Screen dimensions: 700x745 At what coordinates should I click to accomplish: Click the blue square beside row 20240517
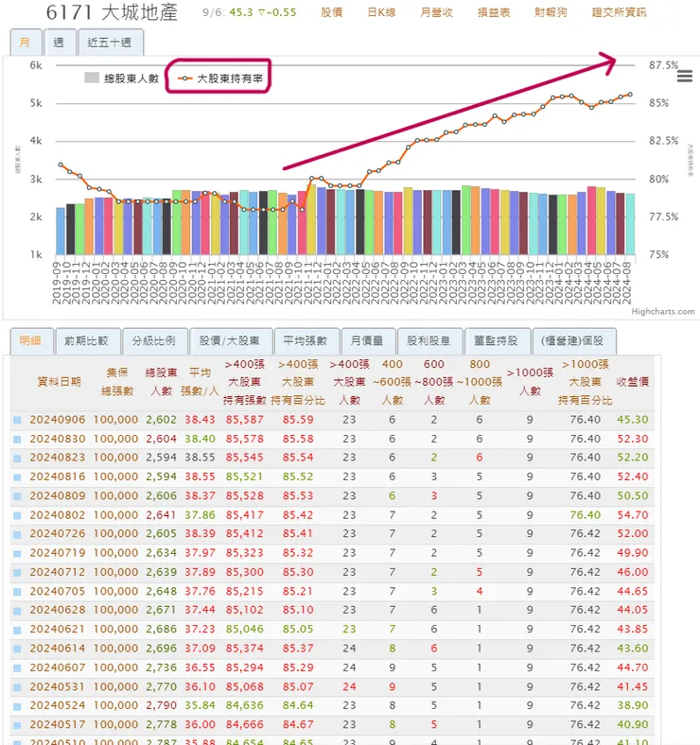click(x=18, y=725)
